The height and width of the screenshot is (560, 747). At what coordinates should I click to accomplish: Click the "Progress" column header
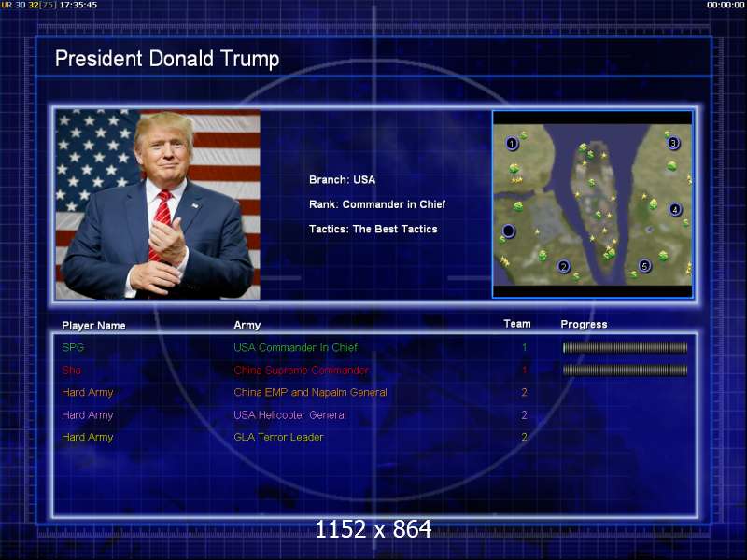tap(585, 325)
